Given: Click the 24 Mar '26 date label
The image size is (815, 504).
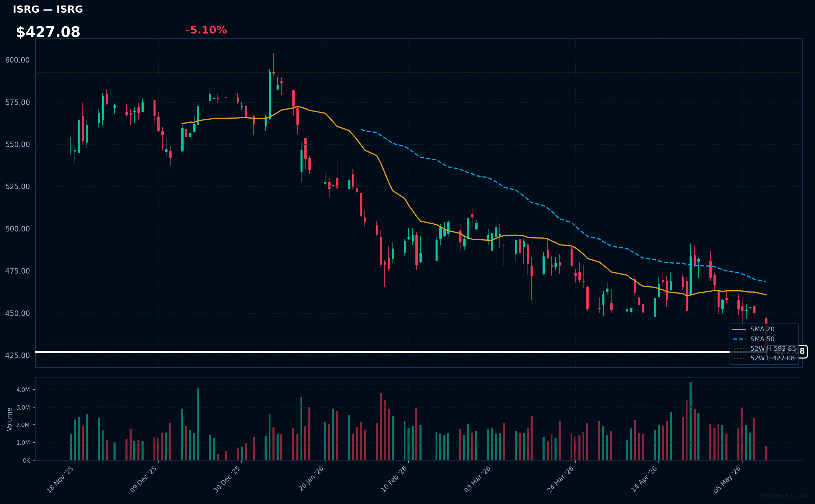Looking at the screenshot, I should point(561,479).
